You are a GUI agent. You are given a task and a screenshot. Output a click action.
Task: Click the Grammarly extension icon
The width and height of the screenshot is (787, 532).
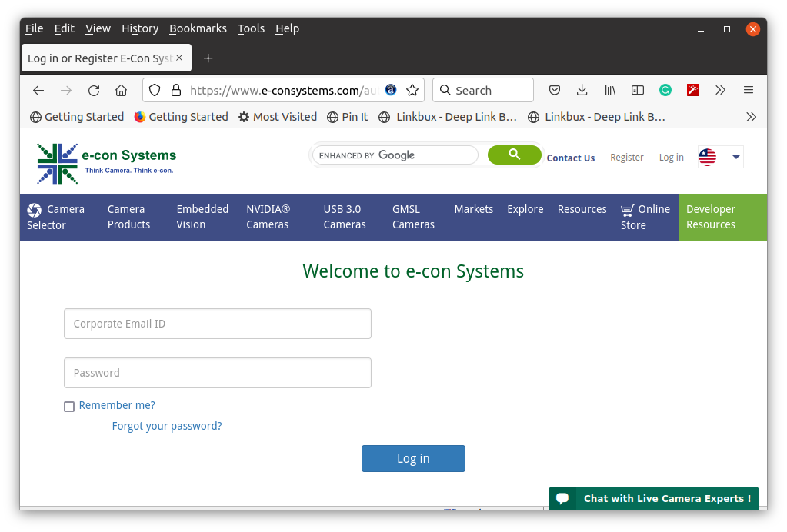pyautogui.click(x=665, y=90)
